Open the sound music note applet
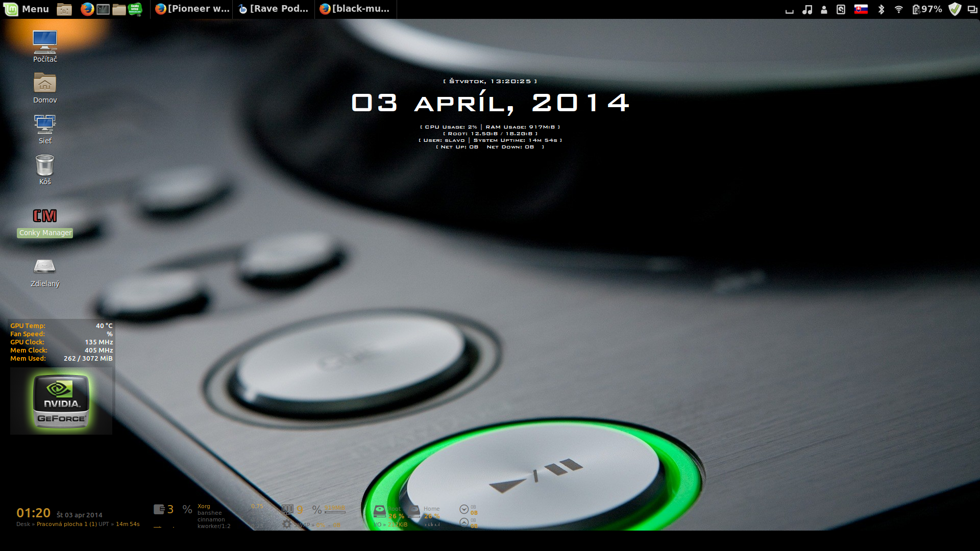The width and height of the screenshot is (980, 551). click(x=807, y=9)
